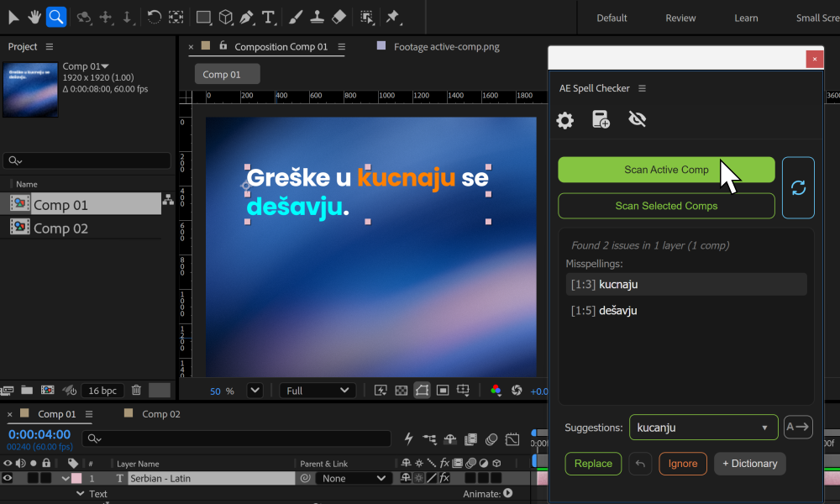Delete selected project item with trash icon
This screenshot has height=504, width=840.
point(136,390)
